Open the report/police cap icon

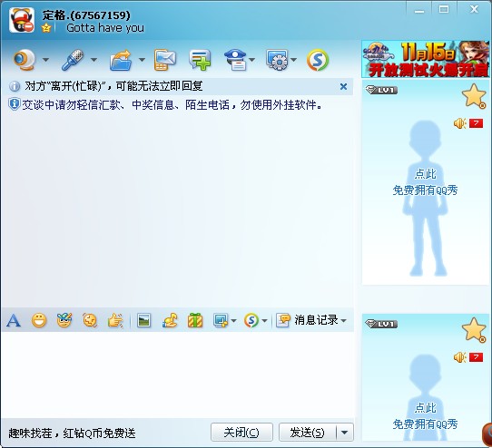pyautogui.click(x=235, y=60)
